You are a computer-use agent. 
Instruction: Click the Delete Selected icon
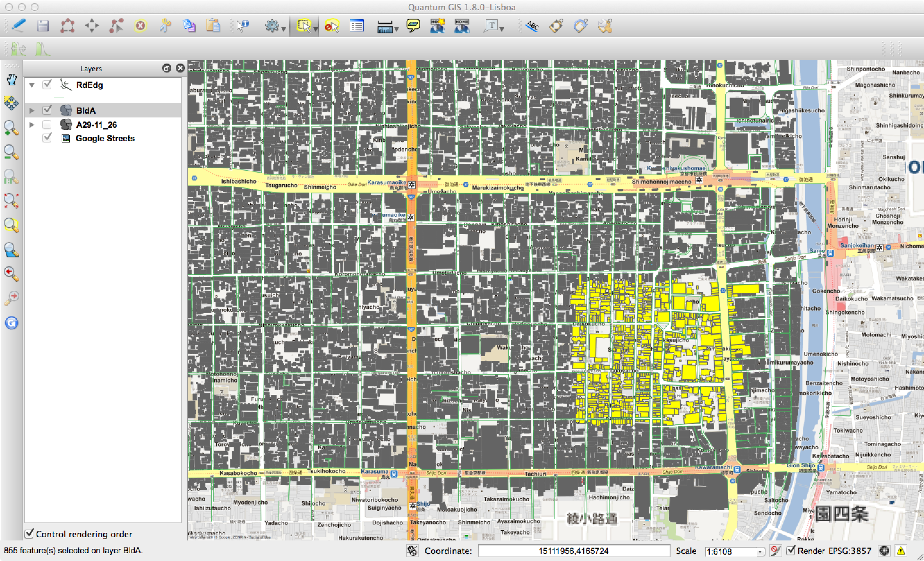click(140, 25)
